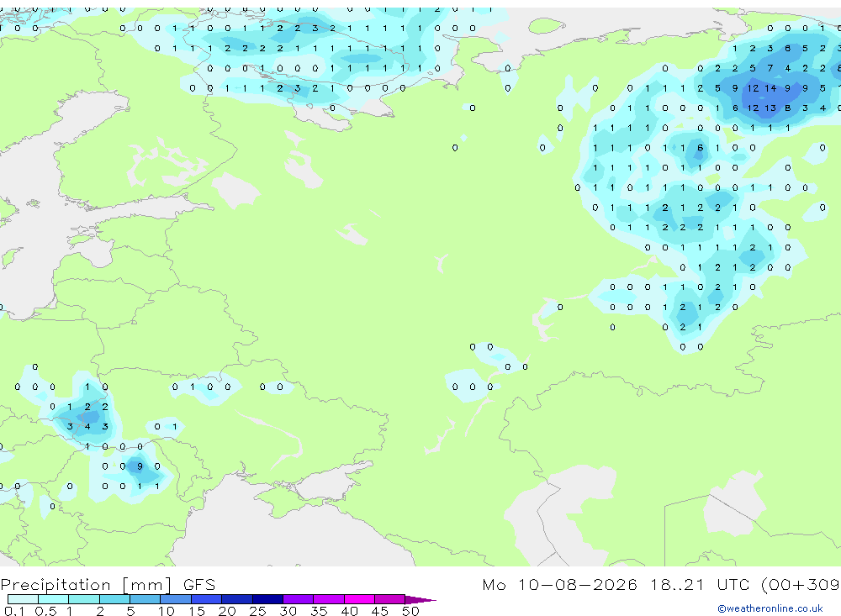This screenshot has width=841, height=616.
Task: Click the 45–50 mm legend color box
Action: tap(389, 599)
